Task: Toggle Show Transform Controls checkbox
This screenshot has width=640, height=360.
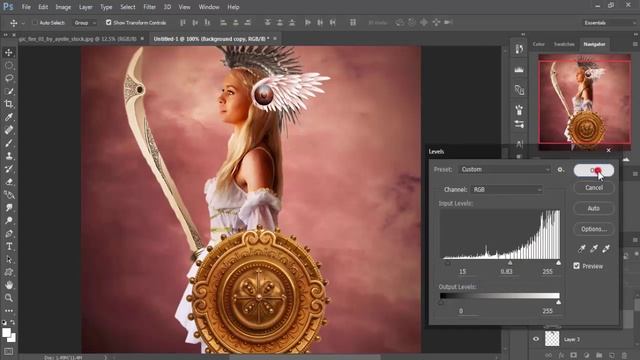Action: pos(109,22)
